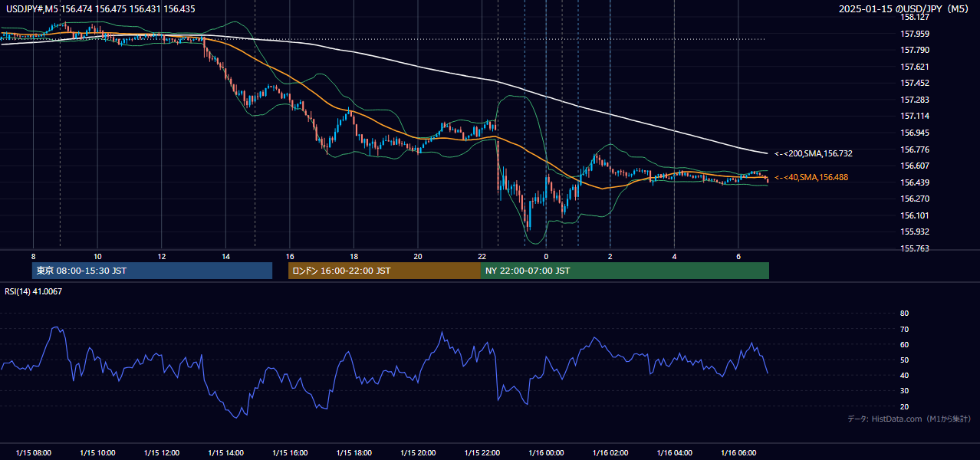Click the bottom date label 1/15 18:00

(x=354, y=453)
